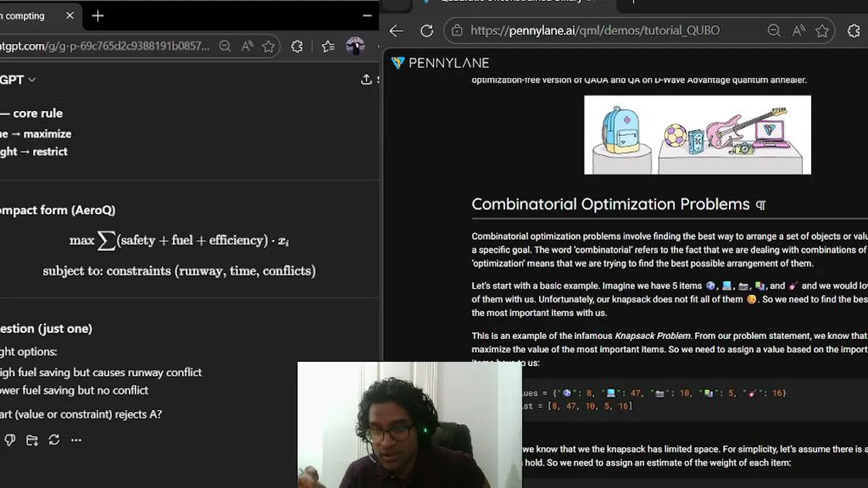Viewport: 868px width, 488px height.
Task: Open favorites list in left browser
Action: click(328, 46)
